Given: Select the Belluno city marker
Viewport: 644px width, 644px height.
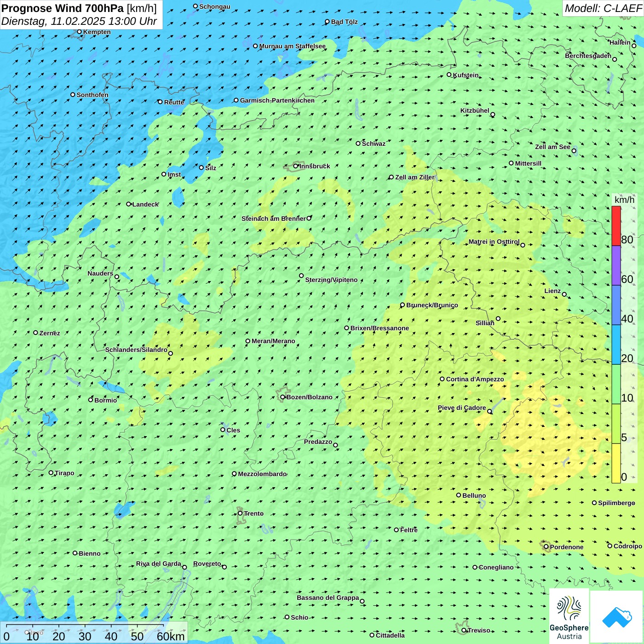Looking at the screenshot, I should click(x=459, y=495).
